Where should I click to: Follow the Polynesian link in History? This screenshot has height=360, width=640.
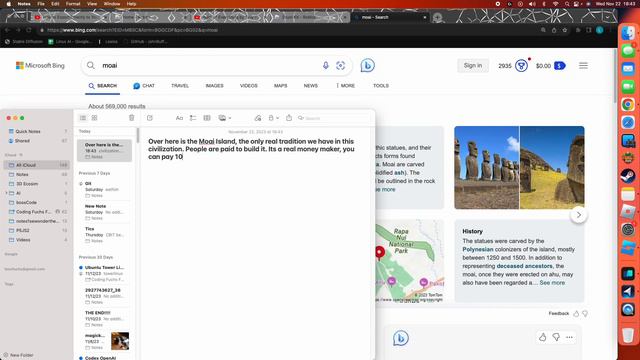(x=478, y=249)
